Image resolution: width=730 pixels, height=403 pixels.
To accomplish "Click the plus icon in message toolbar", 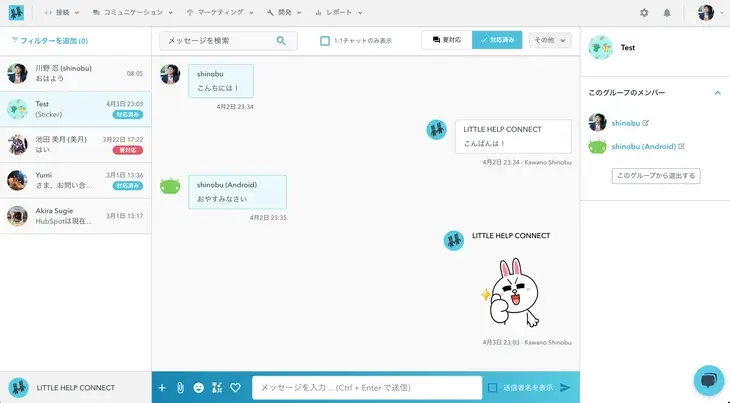I will [162, 387].
